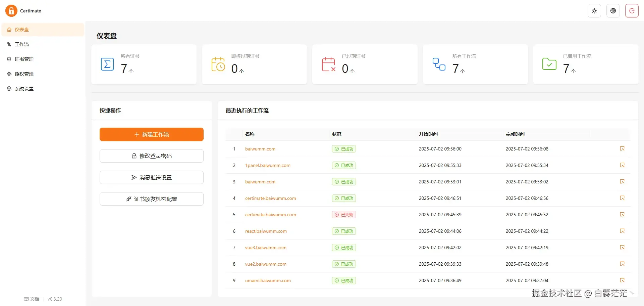Click finish time 2025-07-02 09:37:04
Image resolution: width=644 pixels, height=306 pixels.
point(527,280)
